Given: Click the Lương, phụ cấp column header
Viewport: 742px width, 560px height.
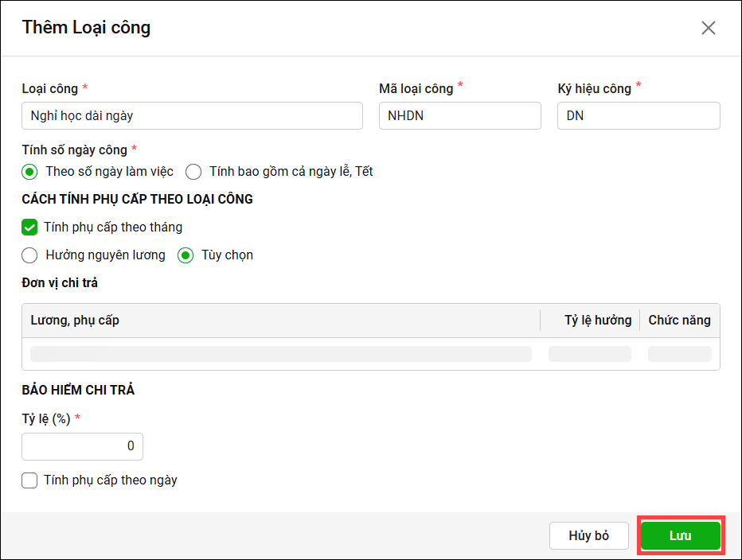Looking at the screenshot, I should tap(76, 320).
